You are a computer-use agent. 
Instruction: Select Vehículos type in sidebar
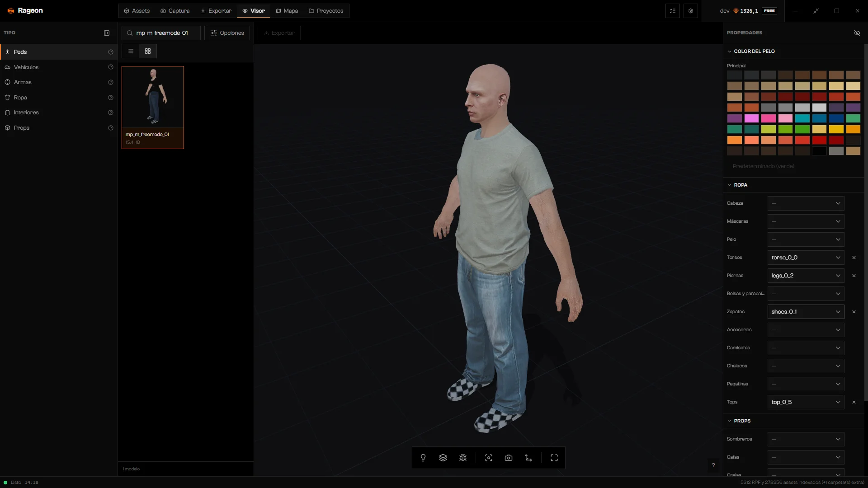(59, 67)
